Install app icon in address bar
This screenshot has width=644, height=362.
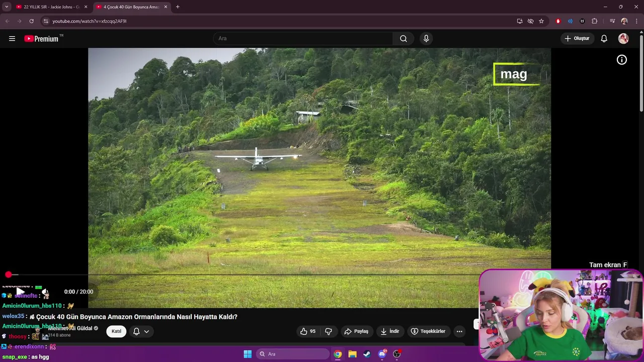[x=520, y=21]
